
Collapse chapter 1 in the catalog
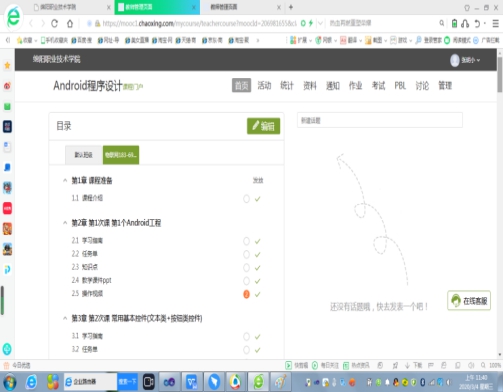pos(65,180)
